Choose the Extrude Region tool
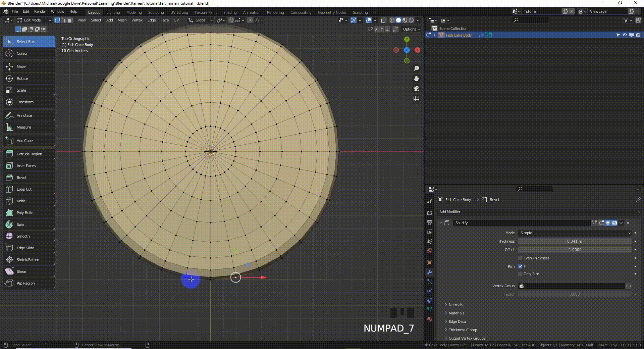This screenshot has width=644, height=349. point(29,154)
